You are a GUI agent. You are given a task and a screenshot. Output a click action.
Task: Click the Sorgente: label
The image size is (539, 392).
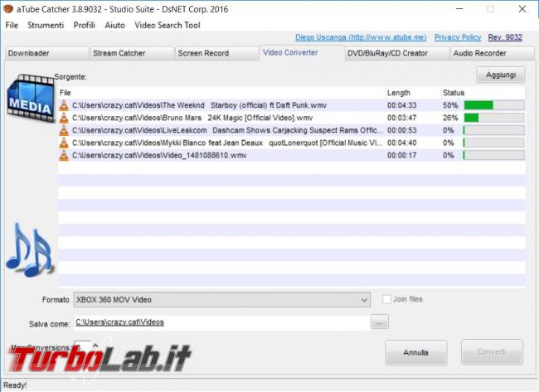point(70,77)
